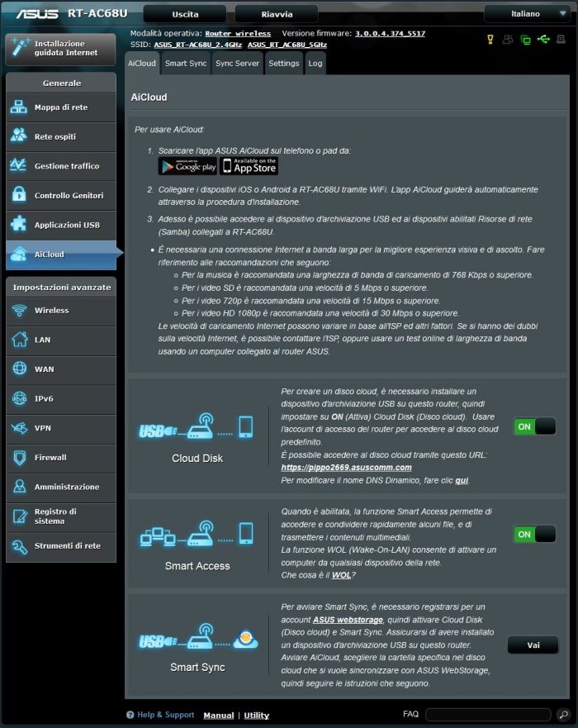Click the guest users status icon
This screenshot has width=578, height=728.
(x=508, y=40)
